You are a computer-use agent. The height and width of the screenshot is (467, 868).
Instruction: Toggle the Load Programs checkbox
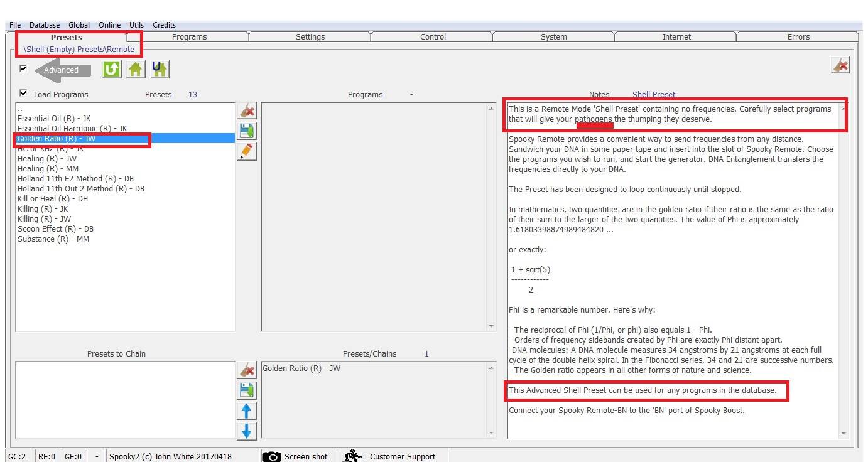click(23, 93)
